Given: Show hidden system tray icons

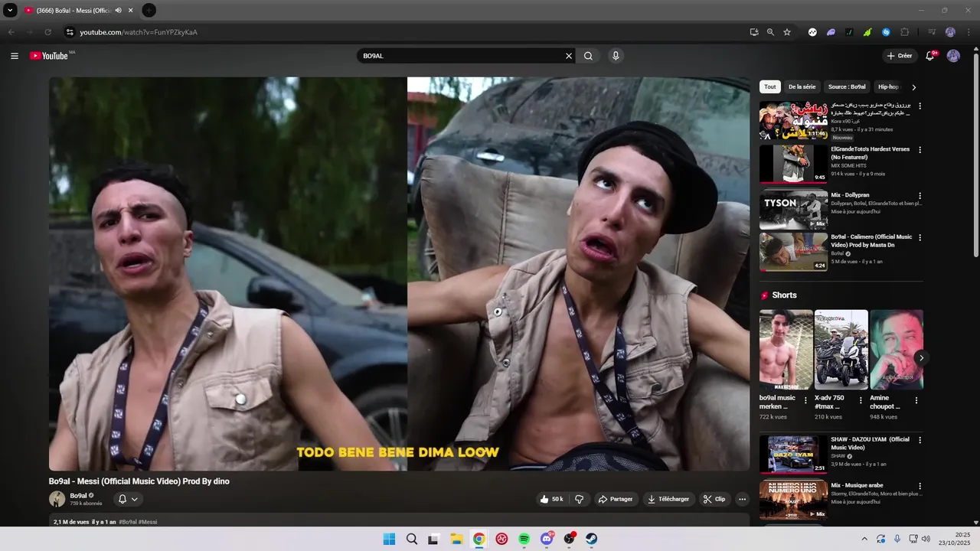Looking at the screenshot, I should [x=864, y=539].
